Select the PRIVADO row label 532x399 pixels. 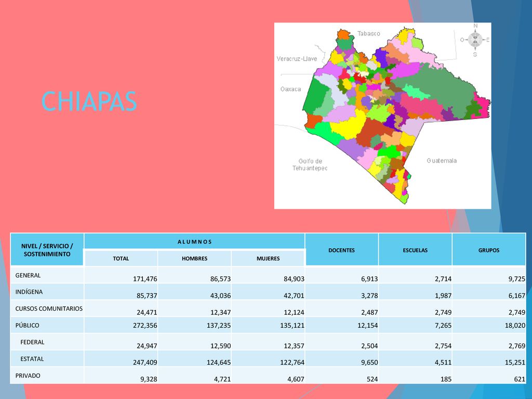[28, 376]
